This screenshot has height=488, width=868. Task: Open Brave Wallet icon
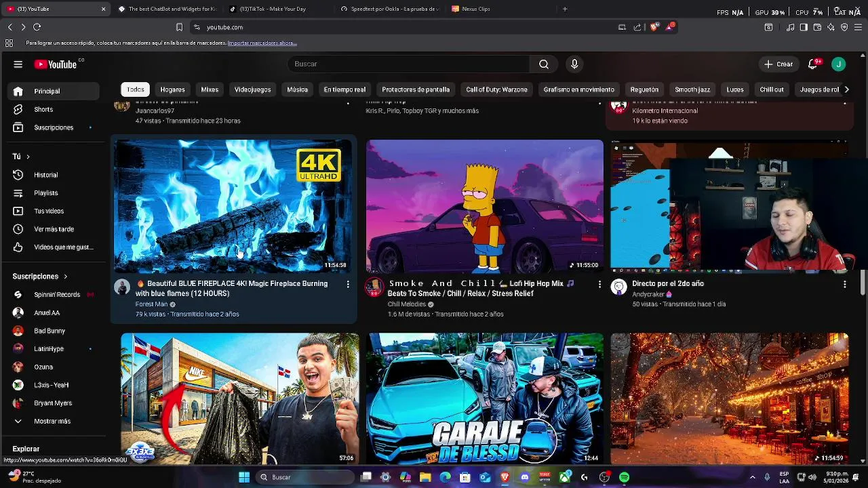(817, 27)
